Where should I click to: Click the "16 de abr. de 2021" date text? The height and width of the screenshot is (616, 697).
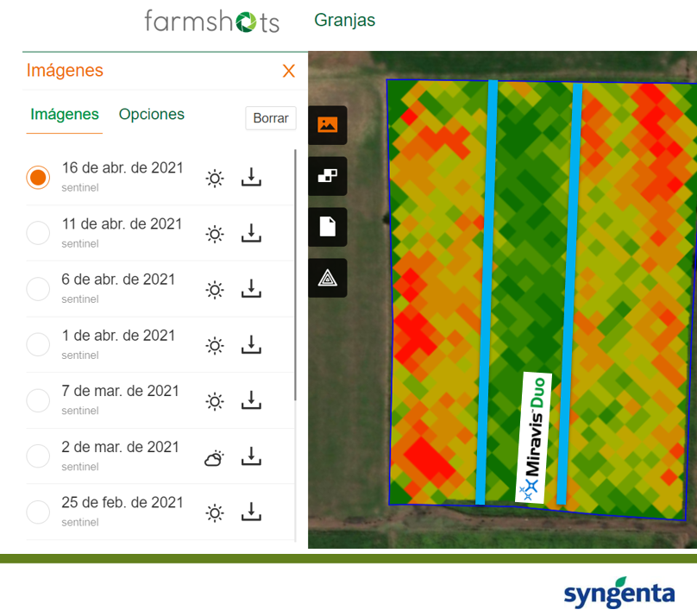coord(122,167)
